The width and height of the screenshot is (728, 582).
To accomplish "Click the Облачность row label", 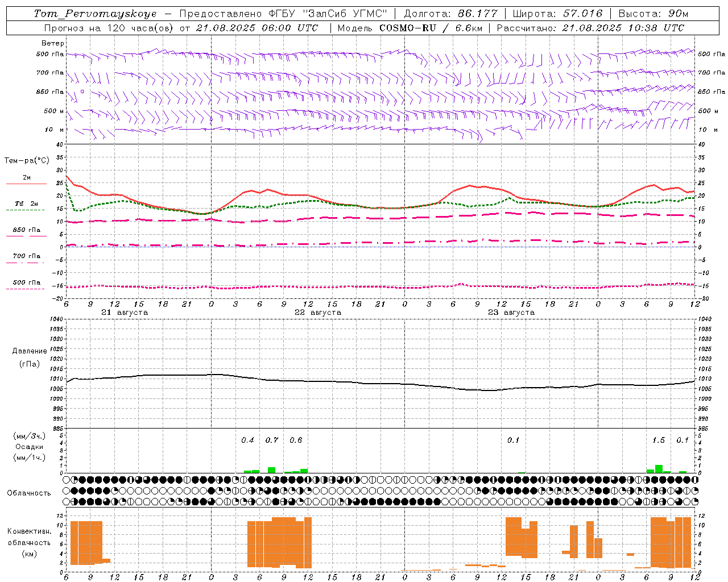I will pyautogui.click(x=29, y=493).
